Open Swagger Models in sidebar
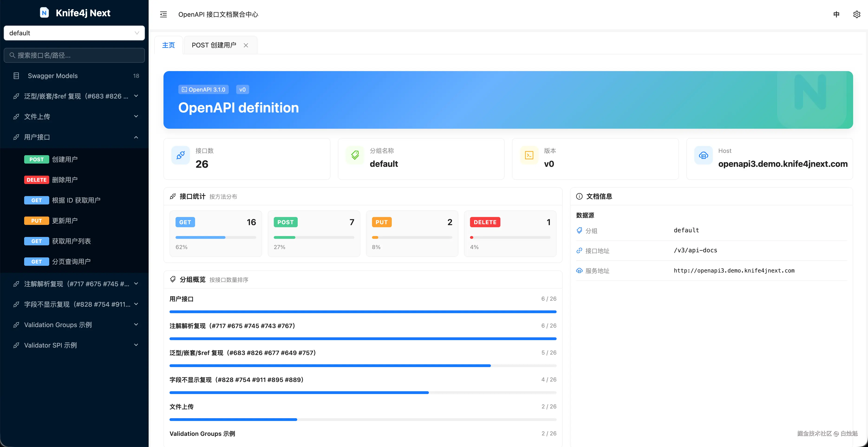The height and width of the screenshot is (447, 868). (74, 76)
